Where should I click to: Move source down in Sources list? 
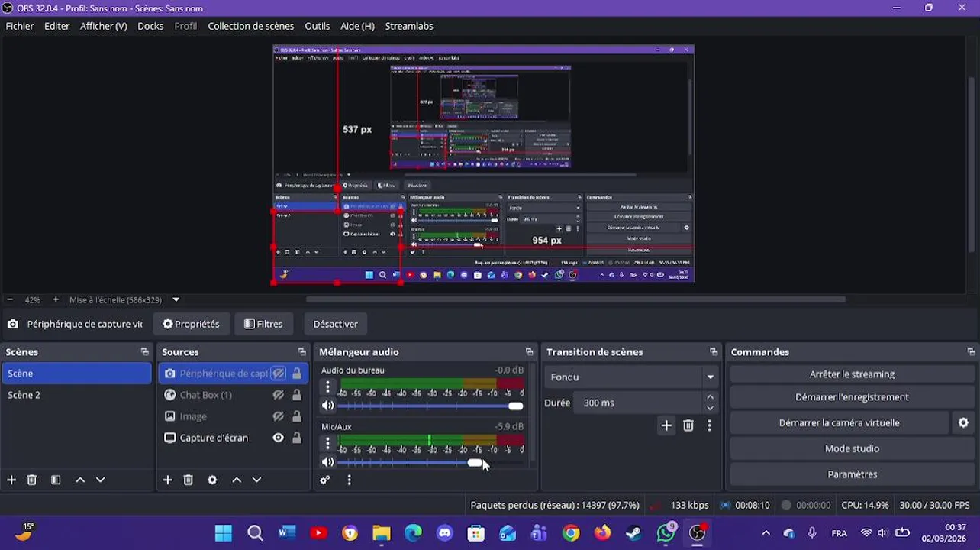[x=256, y=480]
